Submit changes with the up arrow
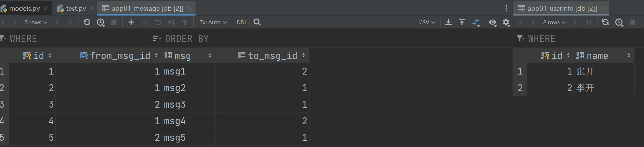The image size is (644, 147). pos(185,22)
